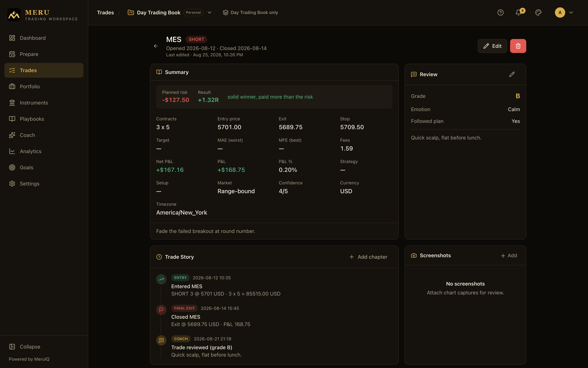Open the help icon in the header
The height and width of the screenshot is (368, 588).
tap(500, 12)
